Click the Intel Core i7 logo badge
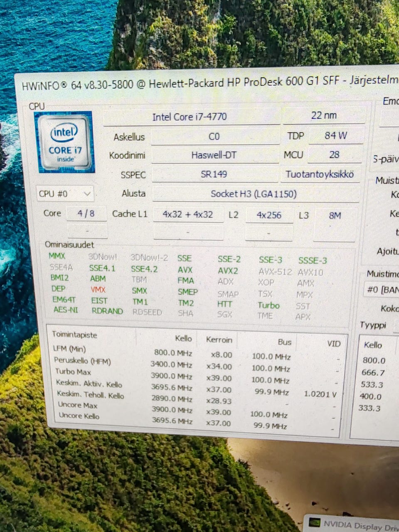The image size is (399, 532). coord(65,142)
